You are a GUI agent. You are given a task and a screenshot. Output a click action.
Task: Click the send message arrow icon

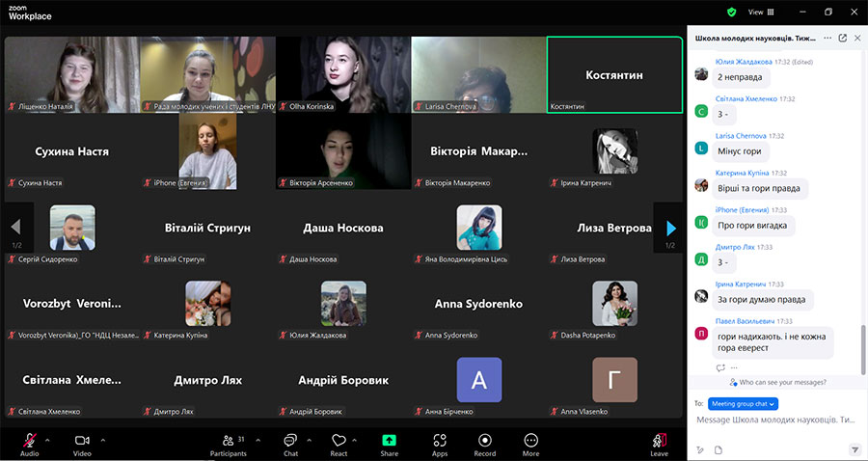[x=854, y=449]
